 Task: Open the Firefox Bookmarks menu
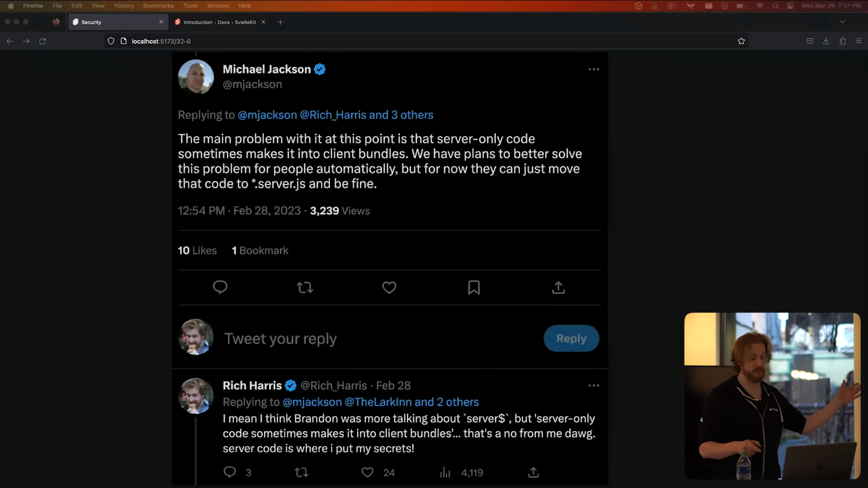point(158,6)
